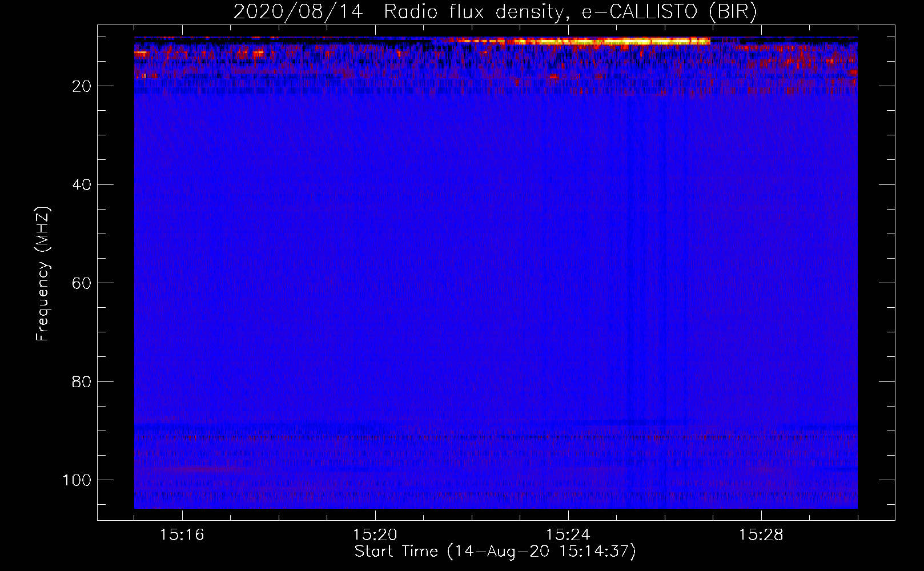
Task: Click the 15:20 time tick label
Action: tap(375, 535)
